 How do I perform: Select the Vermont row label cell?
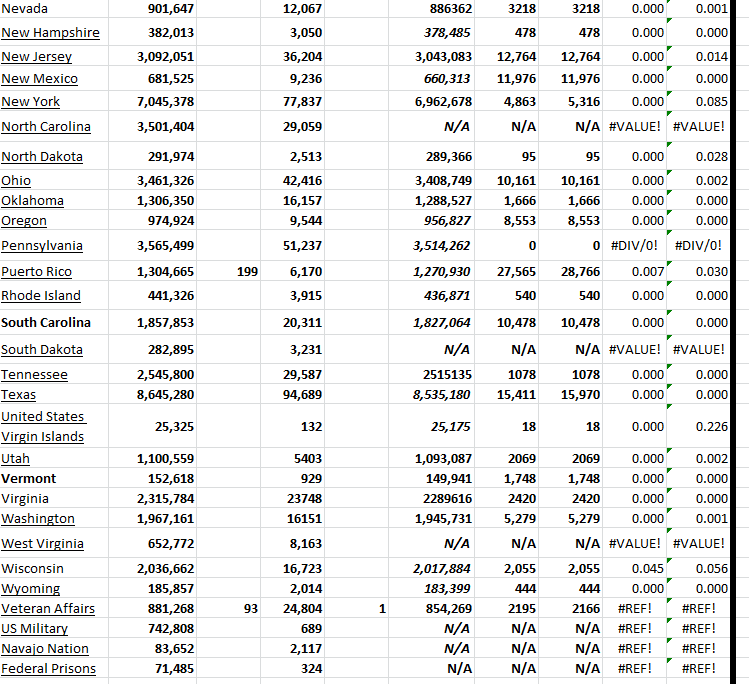(x=29, y=478)
